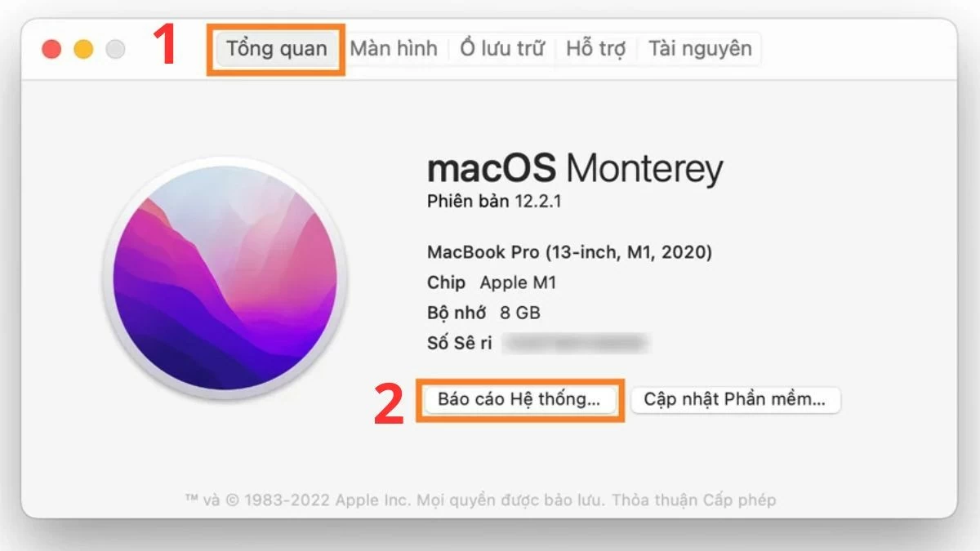The image size is (980, 551).
Task: Close the About This Mac window
Action: 51,49
